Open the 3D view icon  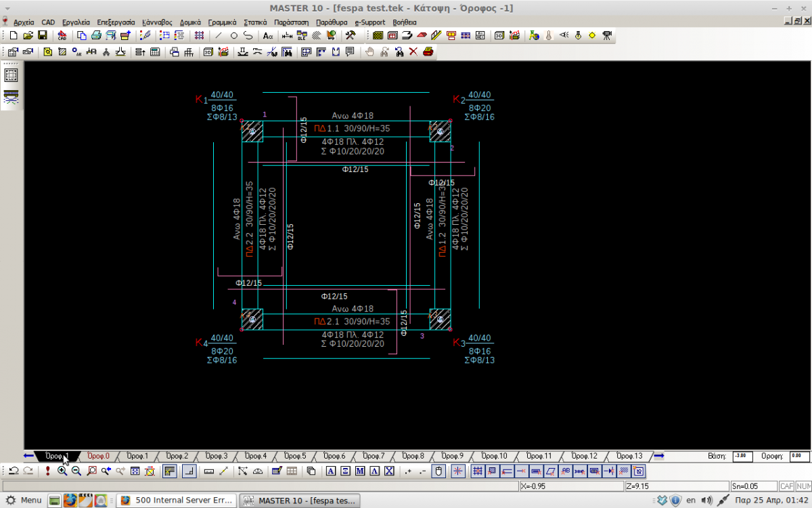point(499,35)
